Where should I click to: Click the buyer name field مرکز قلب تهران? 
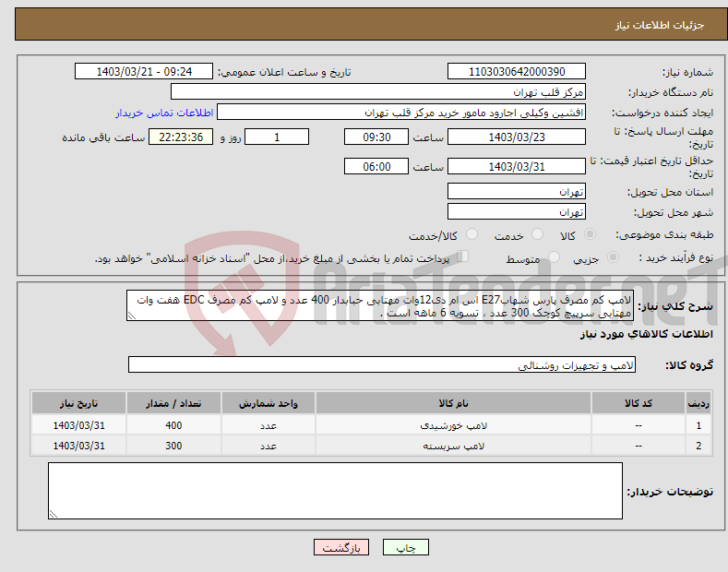point(378,92)
